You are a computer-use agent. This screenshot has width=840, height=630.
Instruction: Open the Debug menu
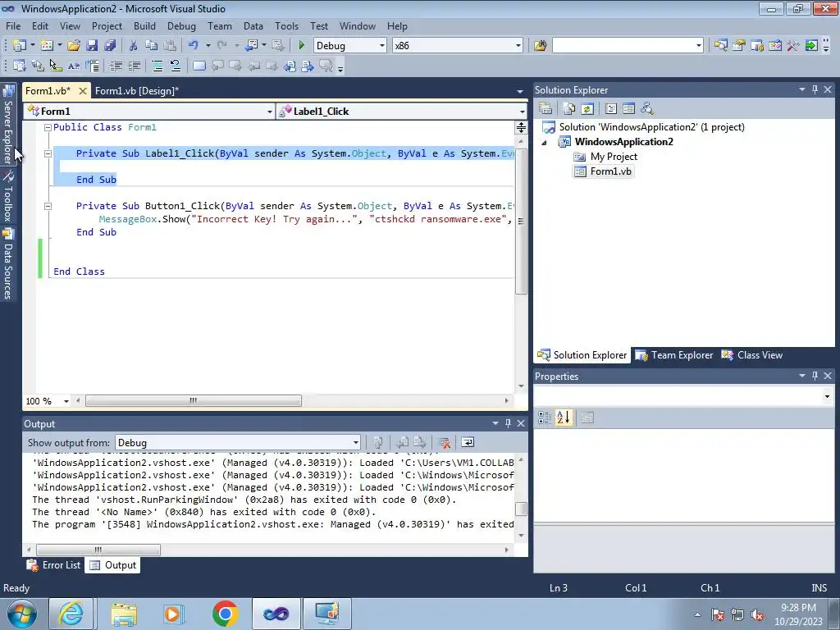click(181, 25)
